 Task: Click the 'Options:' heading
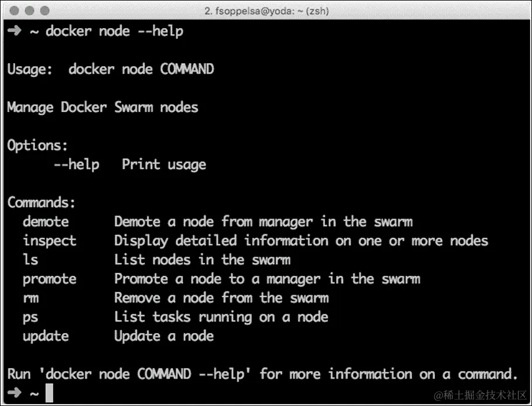(x=37, y=145)
